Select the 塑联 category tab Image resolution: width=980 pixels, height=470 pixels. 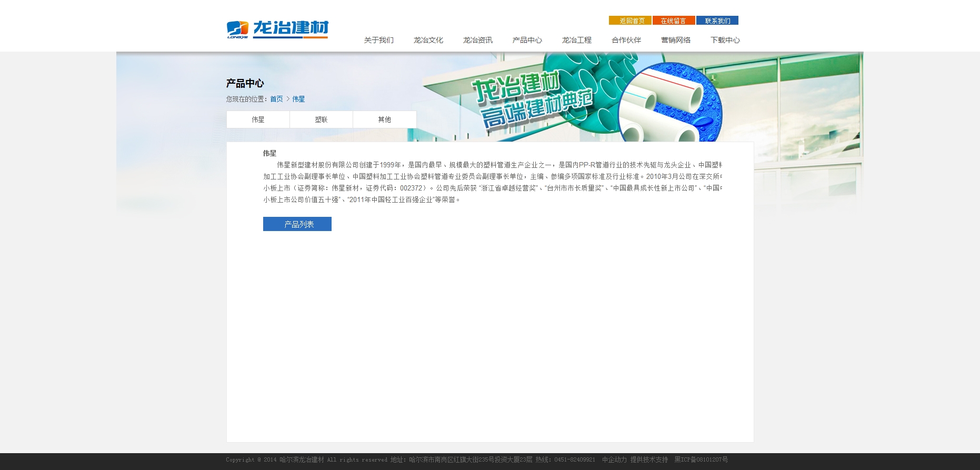point(321,119)
